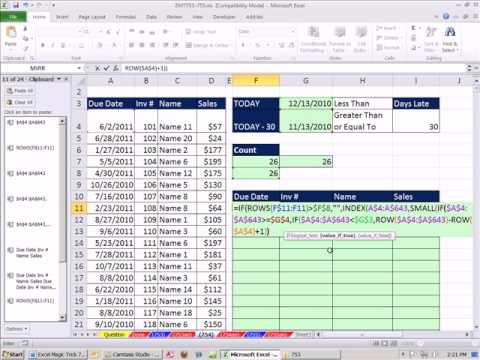Screen dimensions: 480x360
Task: Click the Decrease Indent icon
Action: tap(166, 45)
